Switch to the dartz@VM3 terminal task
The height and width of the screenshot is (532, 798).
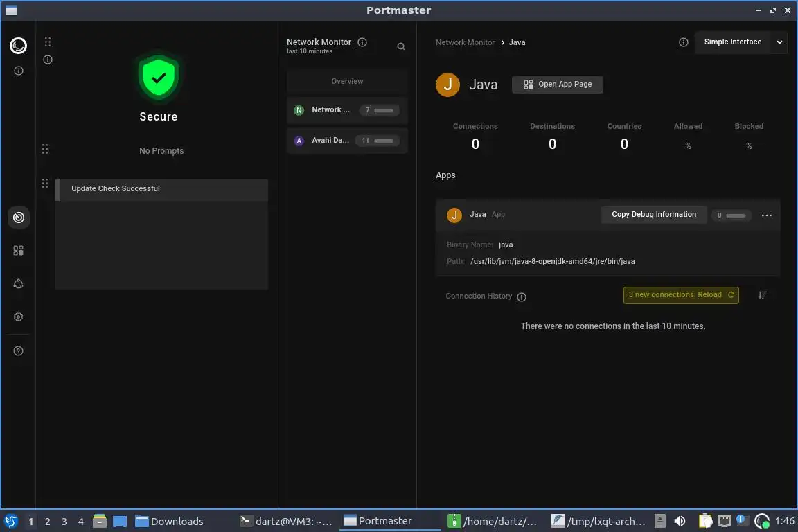(x=287, y=522)
